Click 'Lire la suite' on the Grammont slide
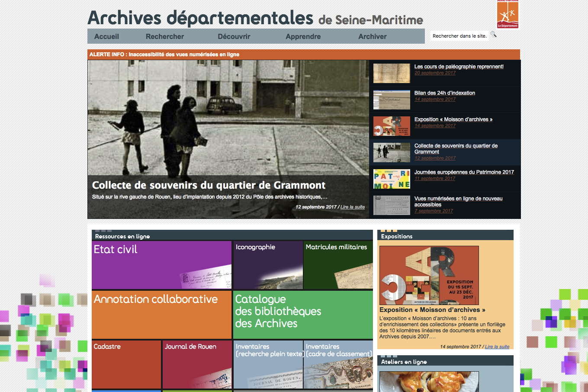The height and width of the screenshot is (392, 588). [353, 207]
